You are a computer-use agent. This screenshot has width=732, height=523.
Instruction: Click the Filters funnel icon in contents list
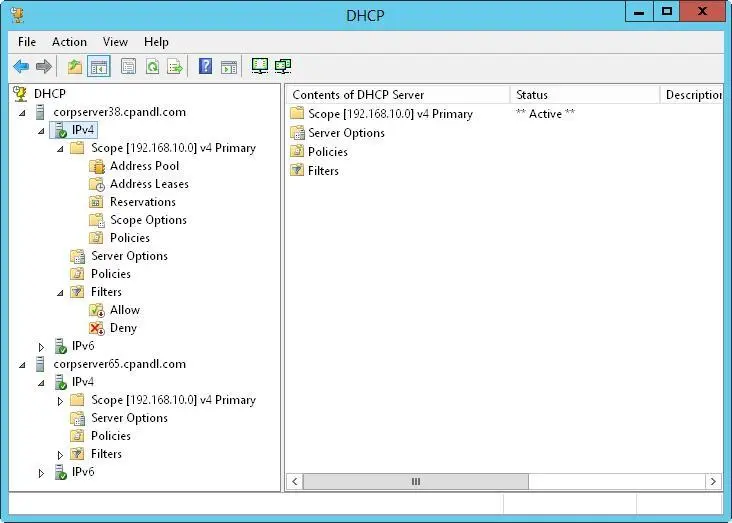(x=297, y=170)
